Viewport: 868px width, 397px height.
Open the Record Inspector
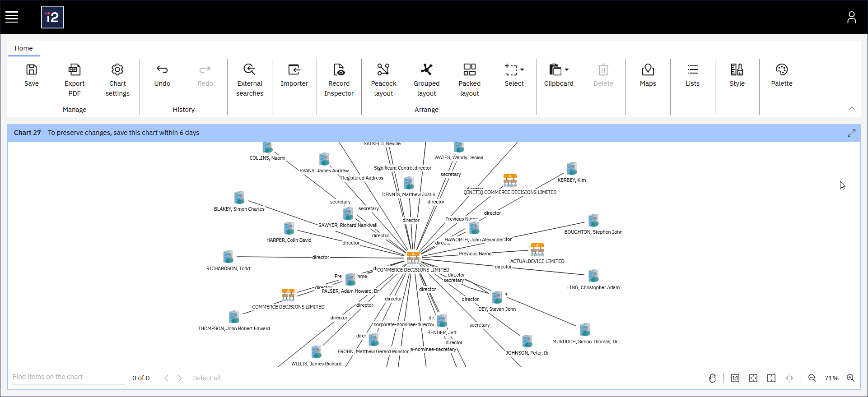[339, 80]
